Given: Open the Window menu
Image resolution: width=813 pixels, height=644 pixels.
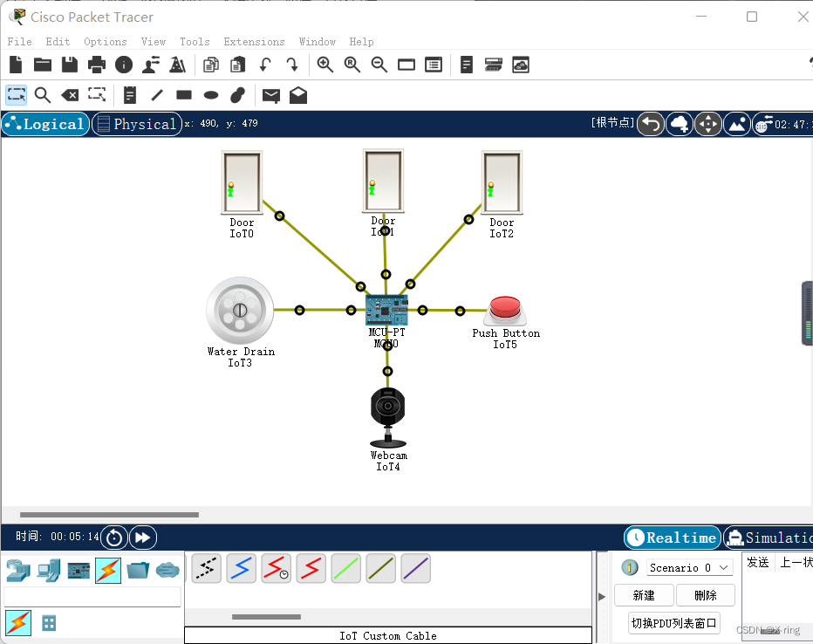Looking at the screenshot, I should 318,42.
